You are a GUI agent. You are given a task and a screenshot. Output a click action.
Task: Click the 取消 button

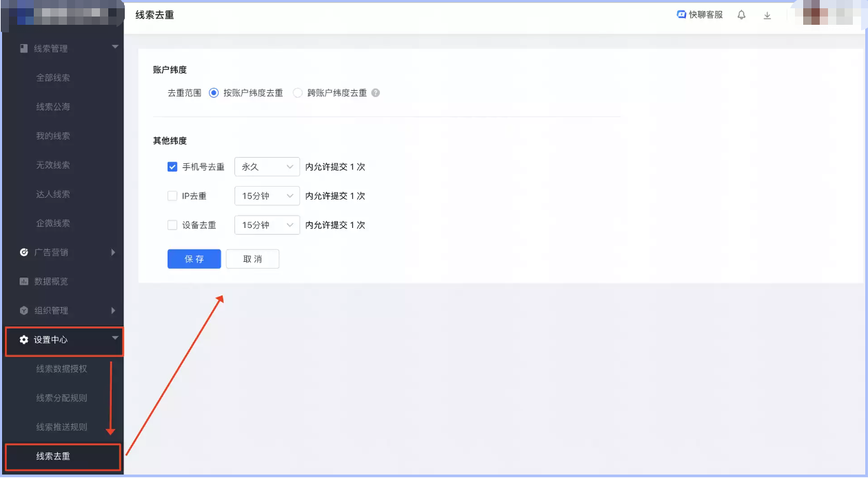[x=252, y=258]
